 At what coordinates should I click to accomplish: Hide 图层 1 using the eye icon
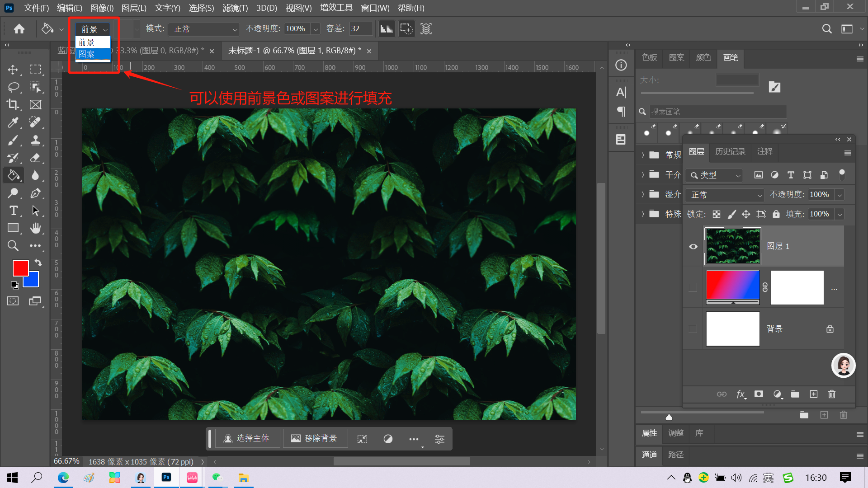[693, 246]
